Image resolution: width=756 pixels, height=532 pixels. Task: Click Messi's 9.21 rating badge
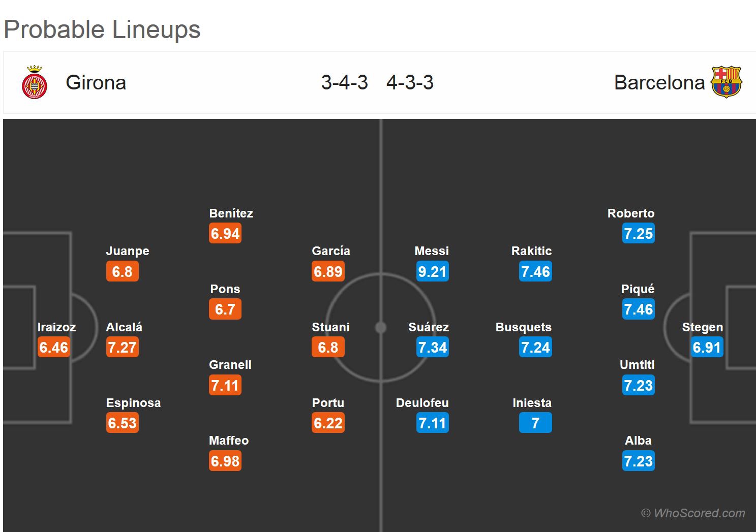(x=432, y=271)
